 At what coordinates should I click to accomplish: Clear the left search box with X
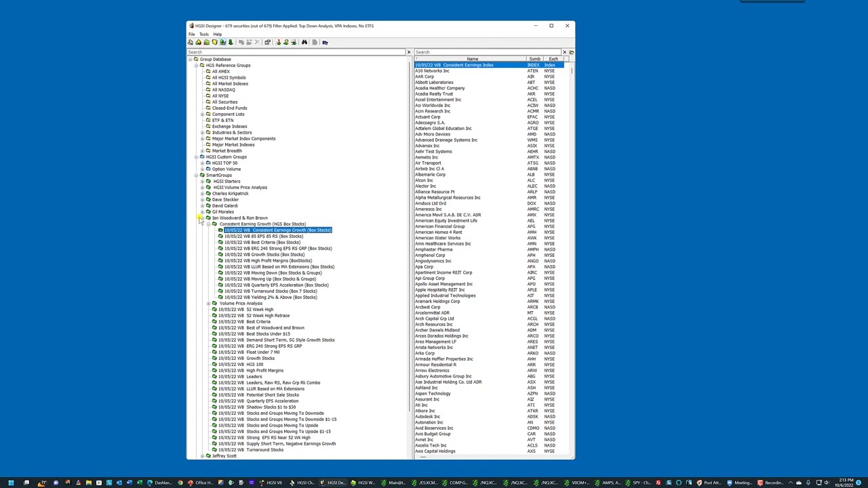(408, 52)
